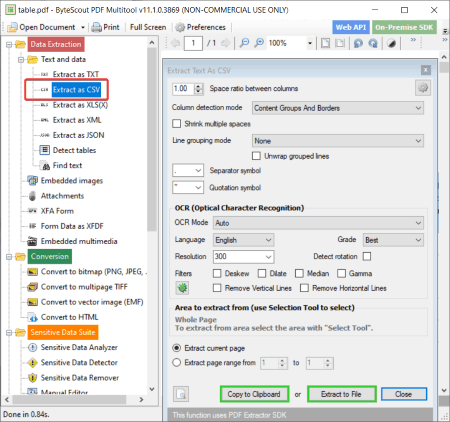450x422 pixels.
Task: Switch to Full Screen mode
Action: 148,27
